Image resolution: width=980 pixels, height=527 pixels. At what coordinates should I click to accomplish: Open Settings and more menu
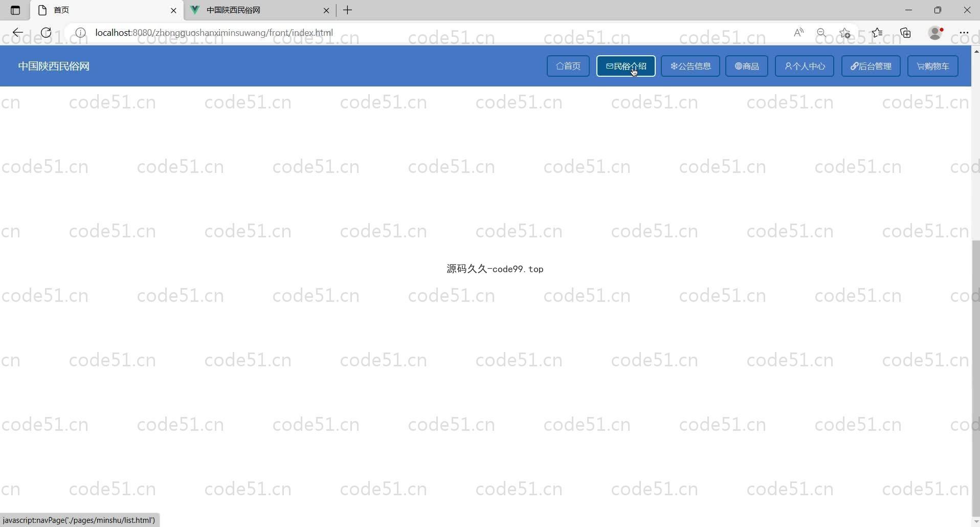pos(964,33)
